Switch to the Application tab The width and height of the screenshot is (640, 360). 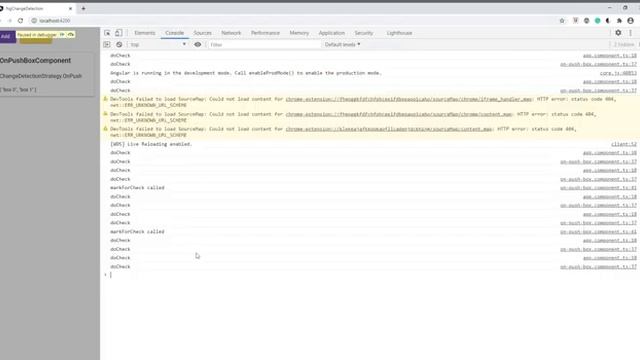(332, 33)
